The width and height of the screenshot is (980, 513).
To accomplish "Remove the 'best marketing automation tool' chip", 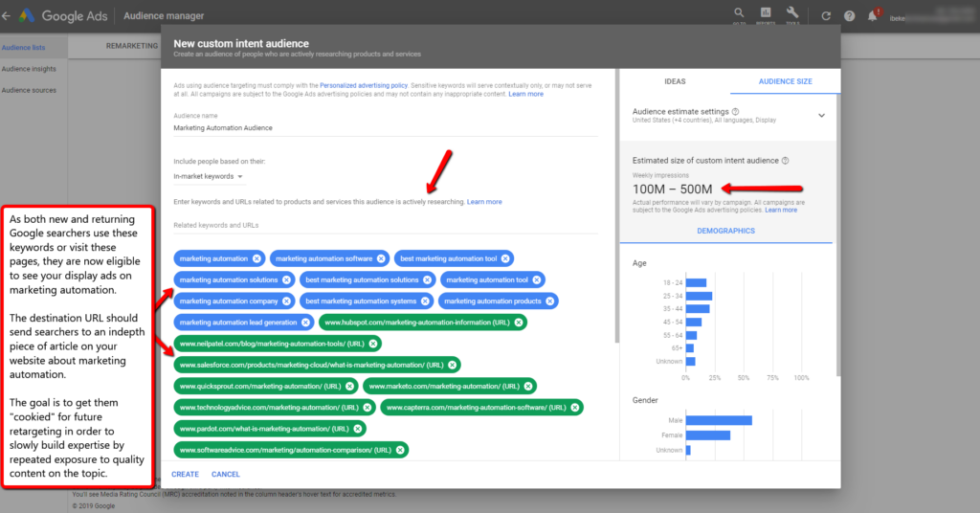I will pos(505,258).
